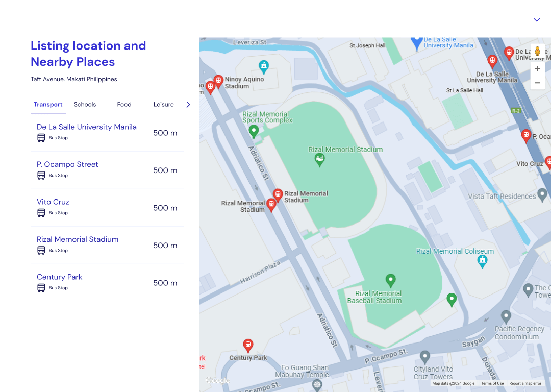The image size is (551, 392).
Task: Open the Report a map error link
Action: [525, 383]
